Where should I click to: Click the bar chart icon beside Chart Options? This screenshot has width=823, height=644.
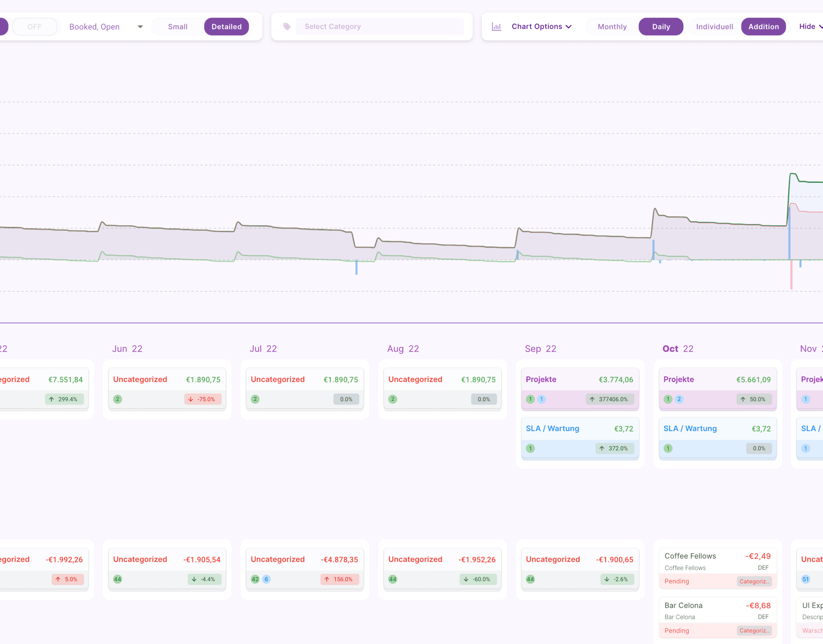(496, 27)
